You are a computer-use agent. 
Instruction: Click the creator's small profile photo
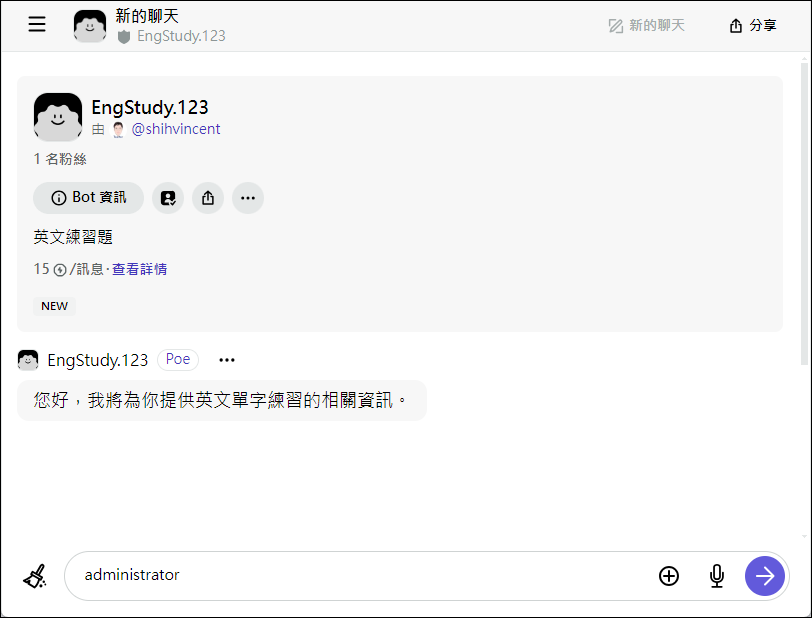pyautogui.click(x=118, y=129)
